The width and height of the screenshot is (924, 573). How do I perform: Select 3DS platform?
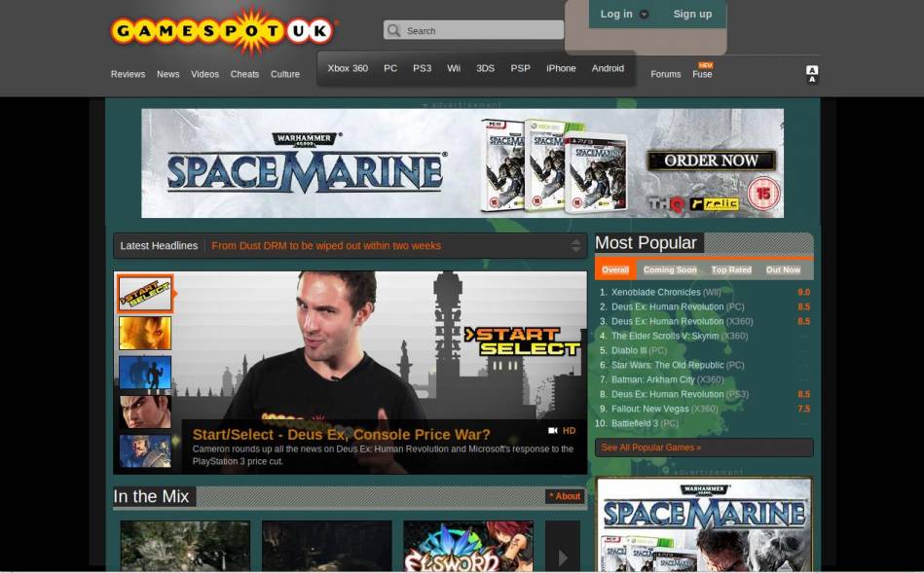pyautogui.click(x=486, y=68)
